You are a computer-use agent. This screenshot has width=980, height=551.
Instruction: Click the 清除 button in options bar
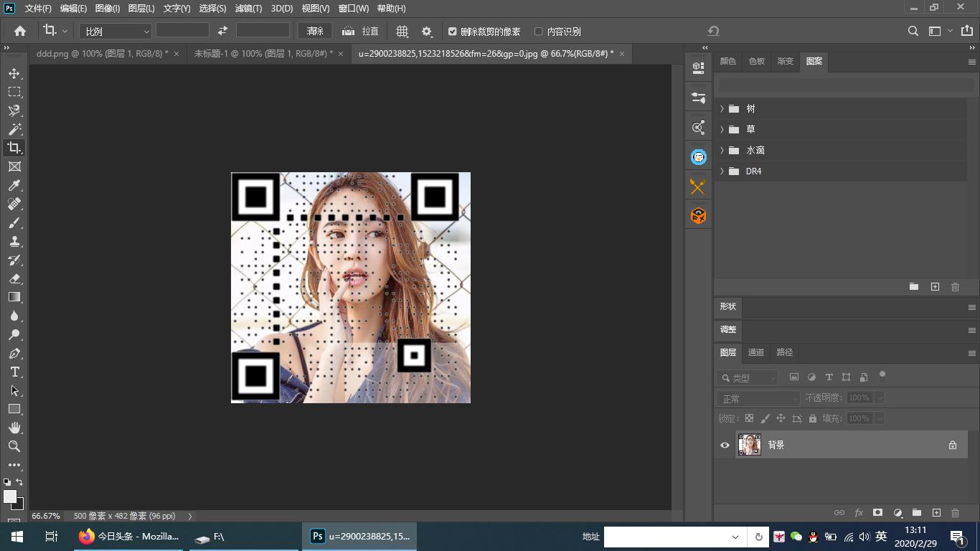(x=315, y=32)
